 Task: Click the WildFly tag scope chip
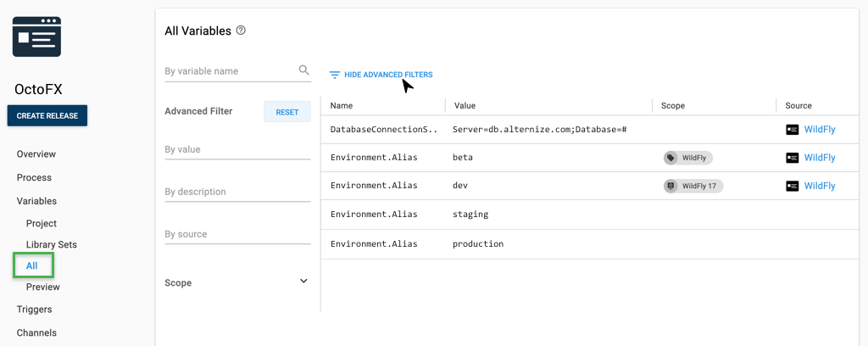point(688,158)
